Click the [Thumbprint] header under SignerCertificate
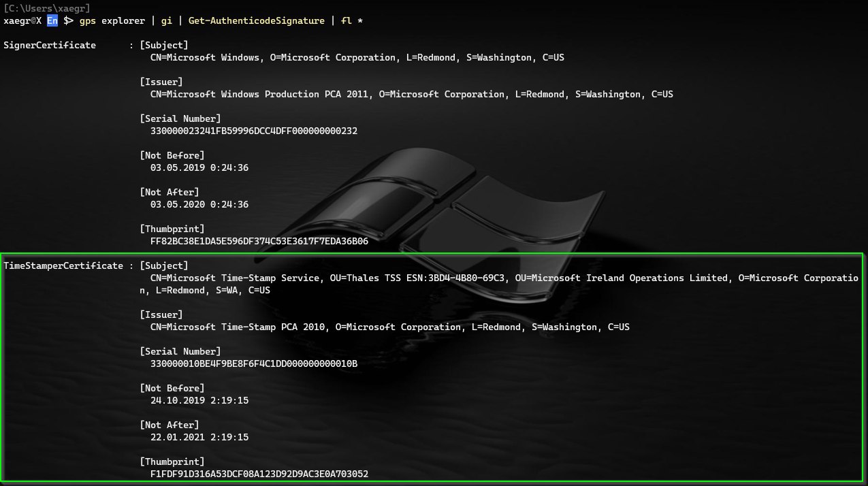 pos(172,229)
